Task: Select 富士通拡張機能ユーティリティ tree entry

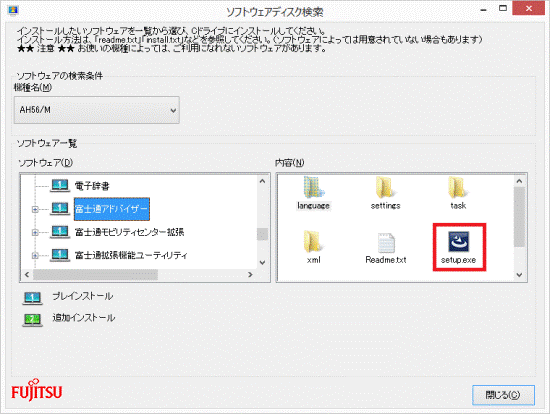Action: (x=131, y=255)
